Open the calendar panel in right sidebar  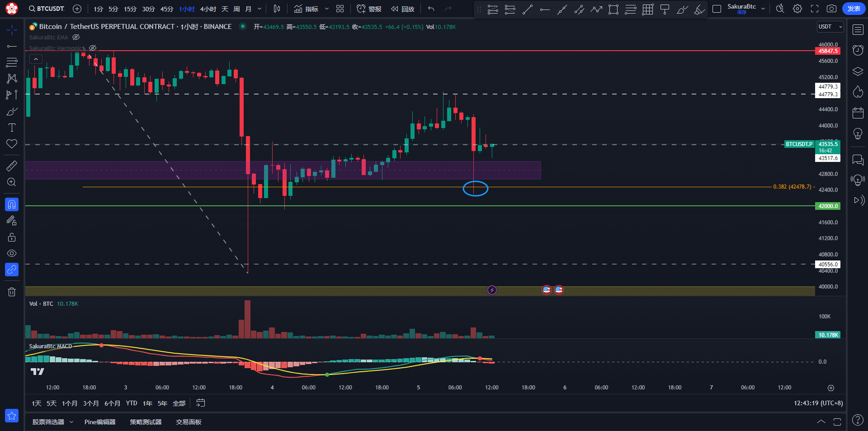point(858,113)
